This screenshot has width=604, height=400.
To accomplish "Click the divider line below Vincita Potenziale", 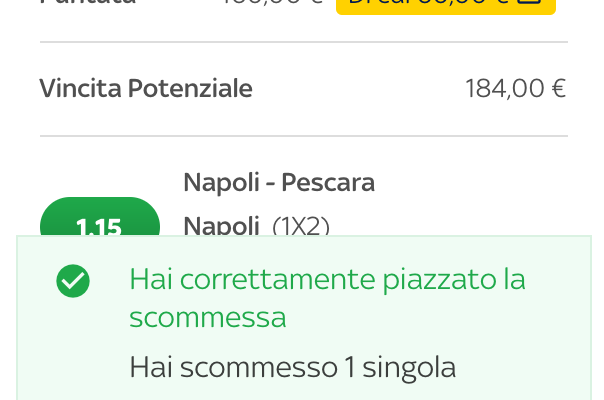I will pyautogui.click(x=304, y=136).
